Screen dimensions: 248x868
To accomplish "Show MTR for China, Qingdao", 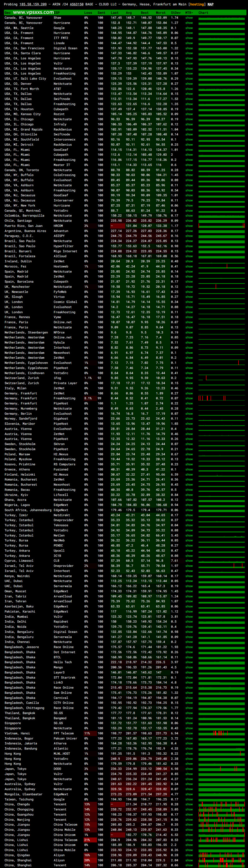I will (189, 855).
